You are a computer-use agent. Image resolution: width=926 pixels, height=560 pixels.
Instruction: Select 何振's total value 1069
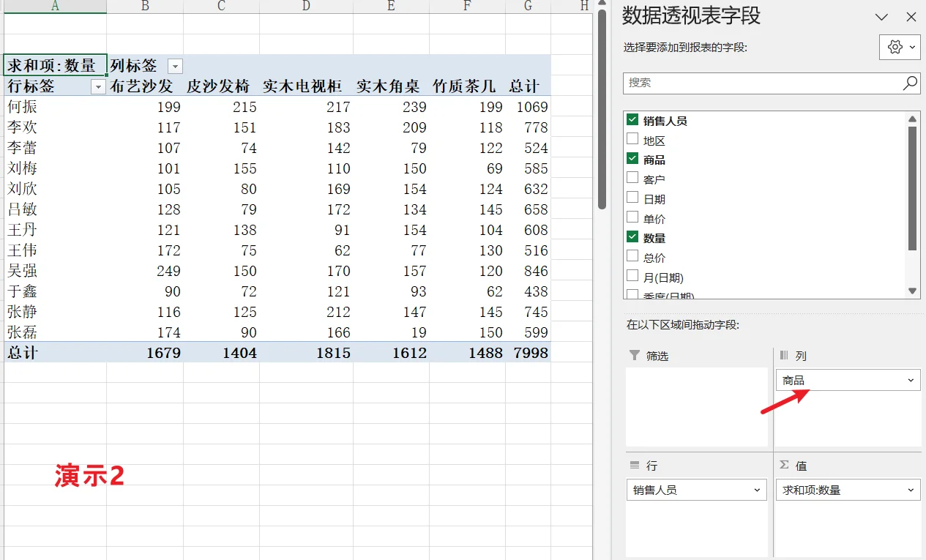coord(528,107)
